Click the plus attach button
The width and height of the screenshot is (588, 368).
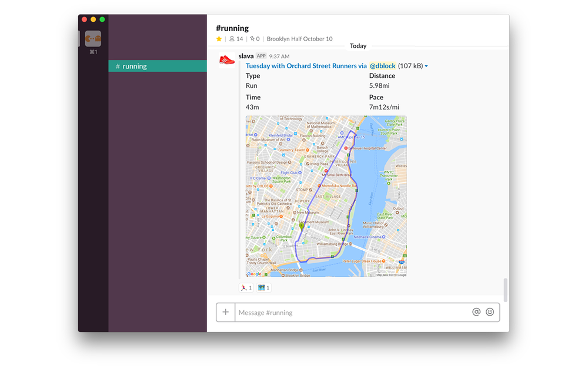(225, 312)
